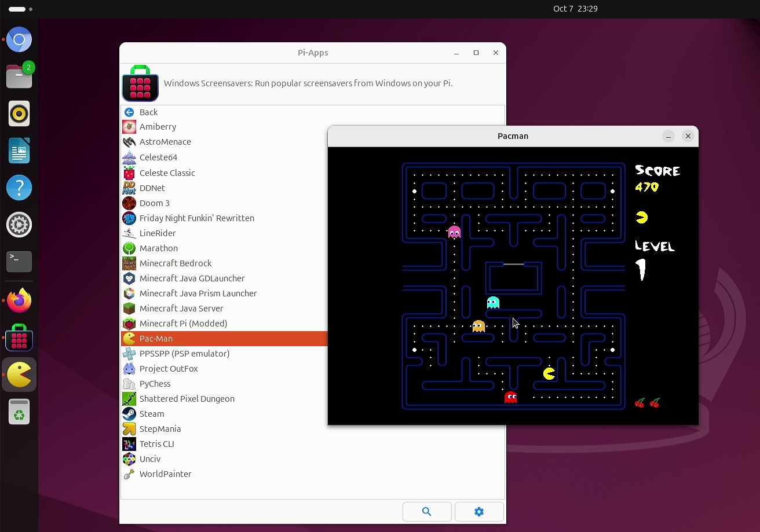This screenshot has width=760, height=532.
Task: Launch Terminal from the dock
Action: coord(19,262)
